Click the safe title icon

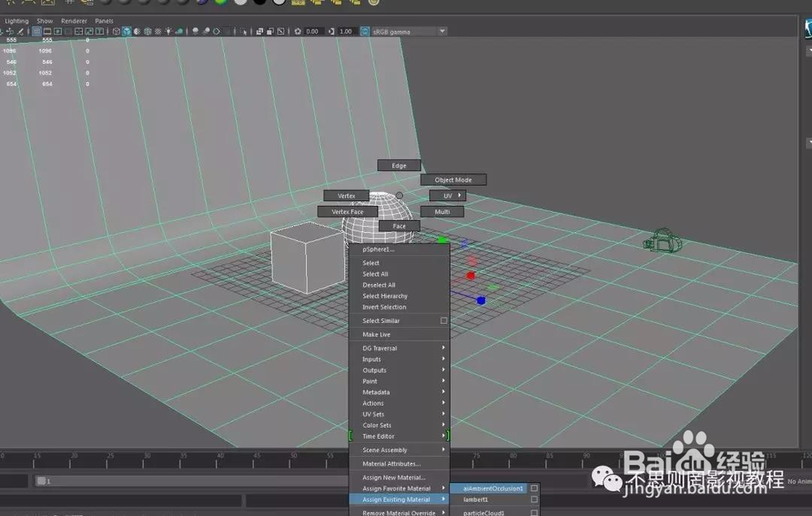coord(99,32)
